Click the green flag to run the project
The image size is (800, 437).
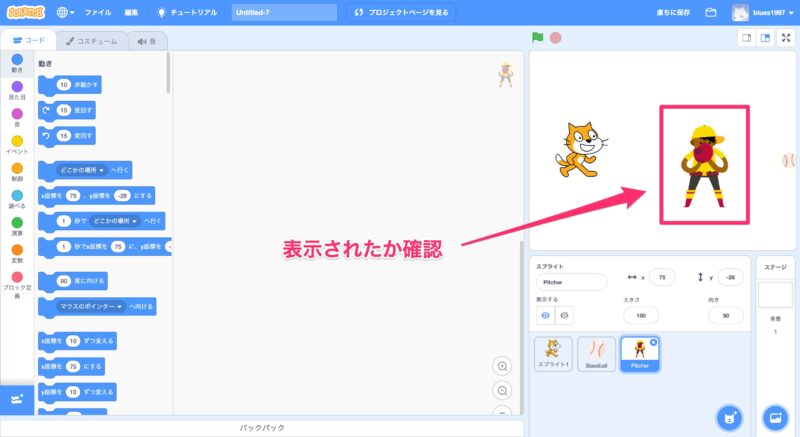(x=538, y=38)
